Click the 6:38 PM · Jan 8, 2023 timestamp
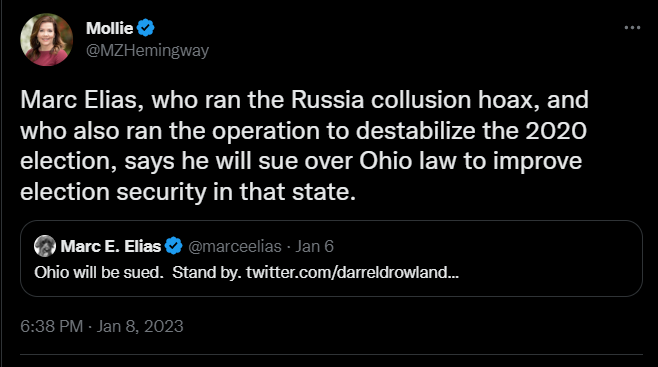This screenshot has height=367, width=658. (102, 326)
